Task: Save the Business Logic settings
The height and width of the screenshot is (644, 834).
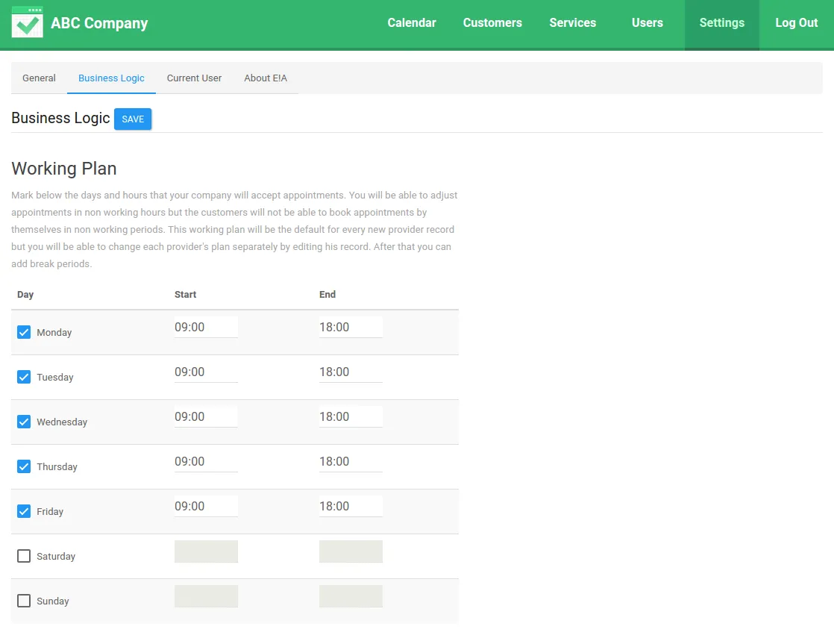Action: click(x=133, y=119)
